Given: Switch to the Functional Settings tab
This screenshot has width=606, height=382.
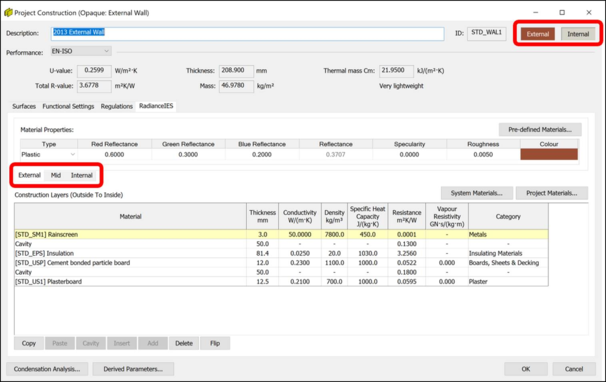Looking at the screenshot, I should [68, 106].
